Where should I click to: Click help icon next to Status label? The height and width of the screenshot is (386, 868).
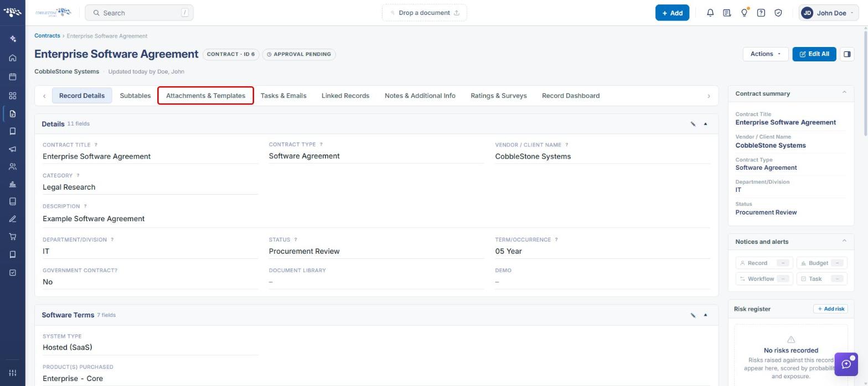[x=296, y=240]
